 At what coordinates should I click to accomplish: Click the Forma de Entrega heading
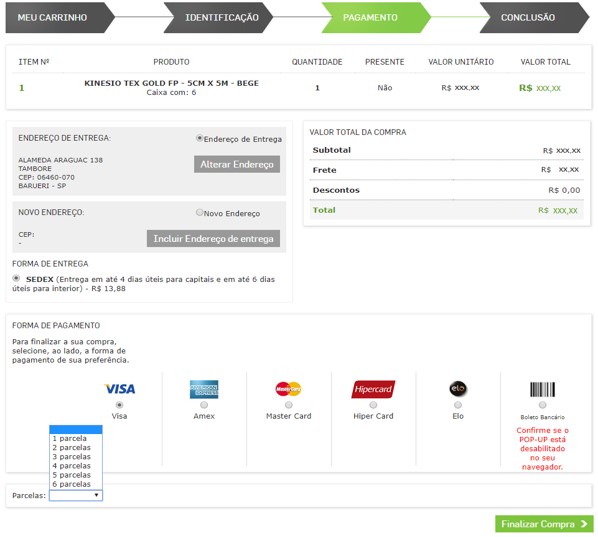(x=50, y=264)
